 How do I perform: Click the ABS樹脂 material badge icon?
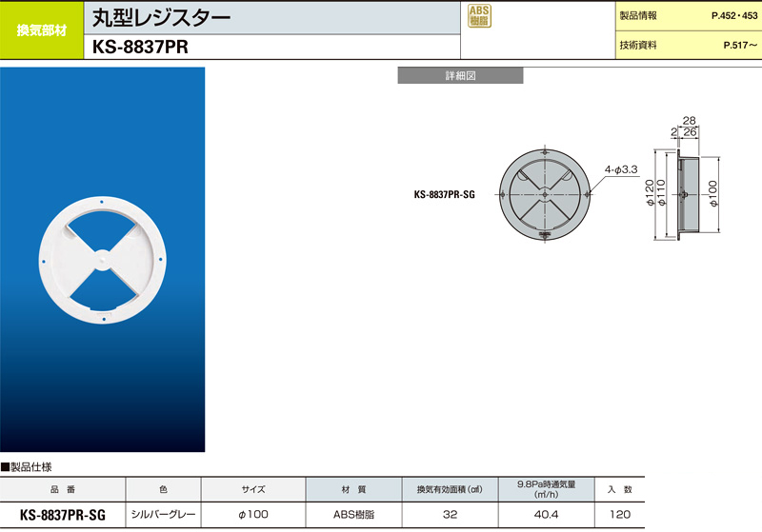pos(479,16)
